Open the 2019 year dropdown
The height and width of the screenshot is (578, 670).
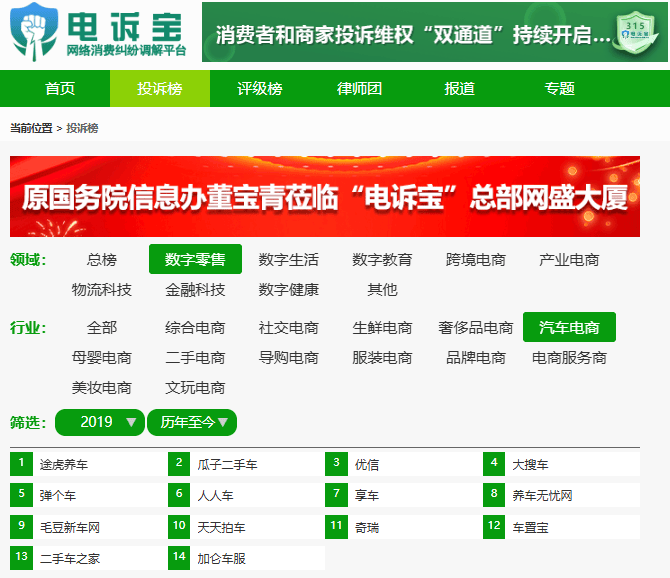point(100,422)
